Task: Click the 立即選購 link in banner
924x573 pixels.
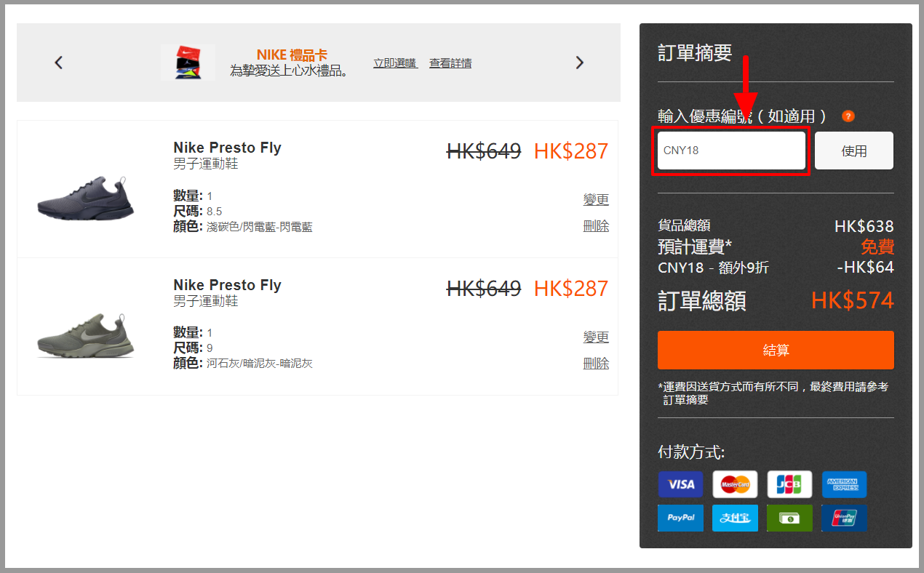Action: [x=395, y=63]
